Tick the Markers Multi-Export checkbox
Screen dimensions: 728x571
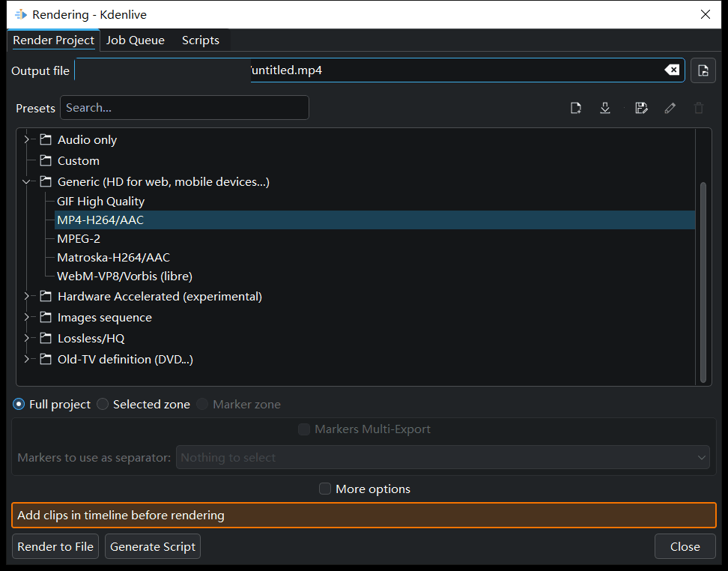pyautogui.click(x=304, y=429)
